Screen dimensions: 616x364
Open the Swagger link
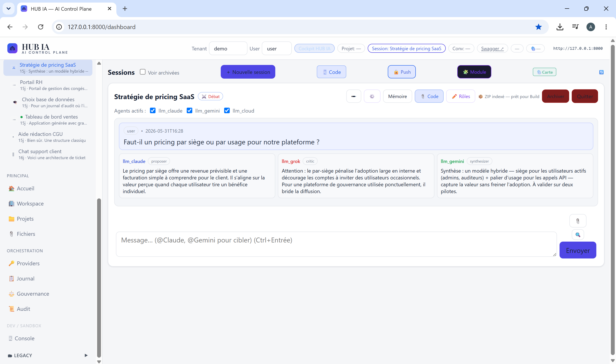(x=492, y=48)
